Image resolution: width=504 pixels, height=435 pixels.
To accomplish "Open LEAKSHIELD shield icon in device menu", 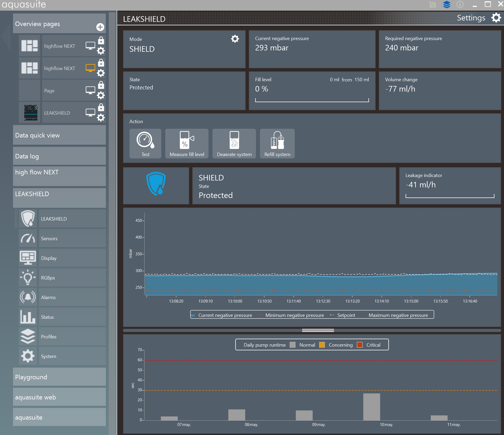I will pyautogui.click(x=28, y=219).
